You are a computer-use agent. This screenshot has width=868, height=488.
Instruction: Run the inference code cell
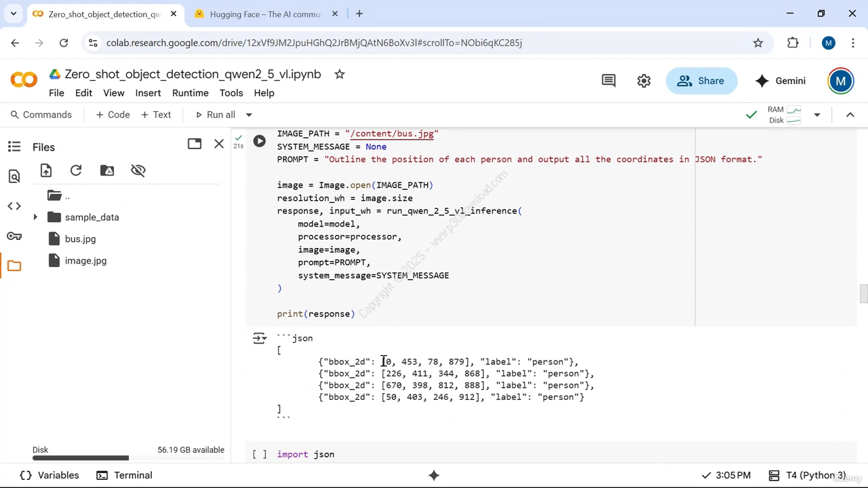pyautogui.click(x=259, y=141)
